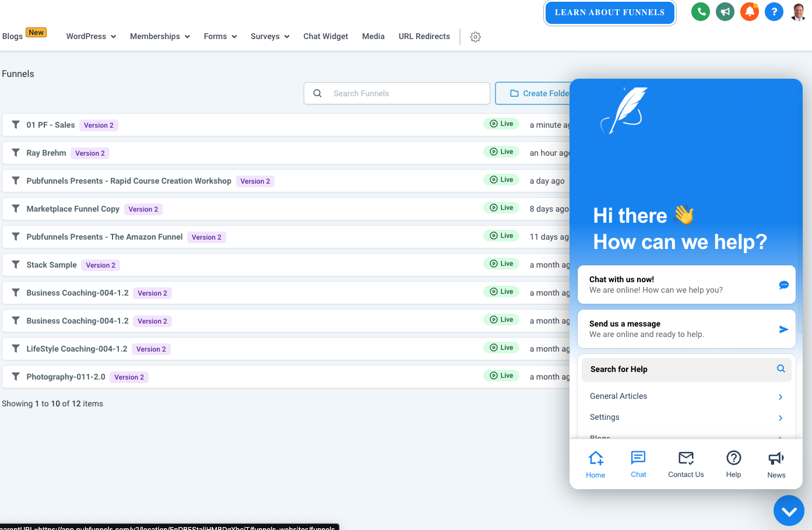
Task: Open the orange notifications bell
Action: point(750,12)
